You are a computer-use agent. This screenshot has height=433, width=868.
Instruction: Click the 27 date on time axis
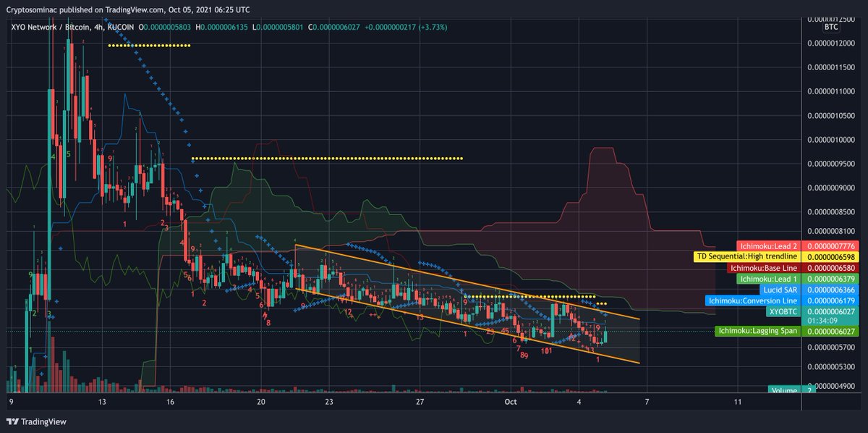(420, 400)
